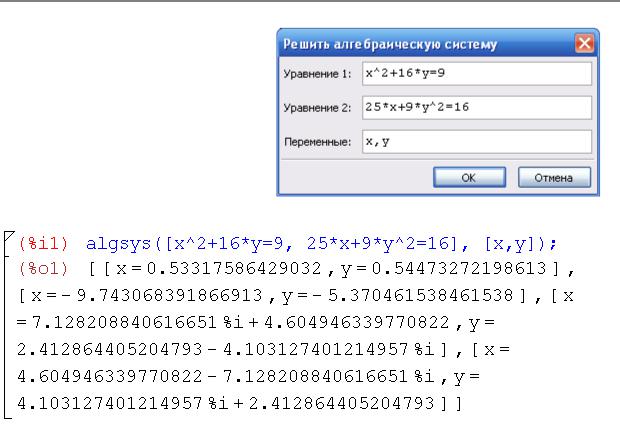
Task: Click the dialog title bar text
Action: [x=390, y=44]
